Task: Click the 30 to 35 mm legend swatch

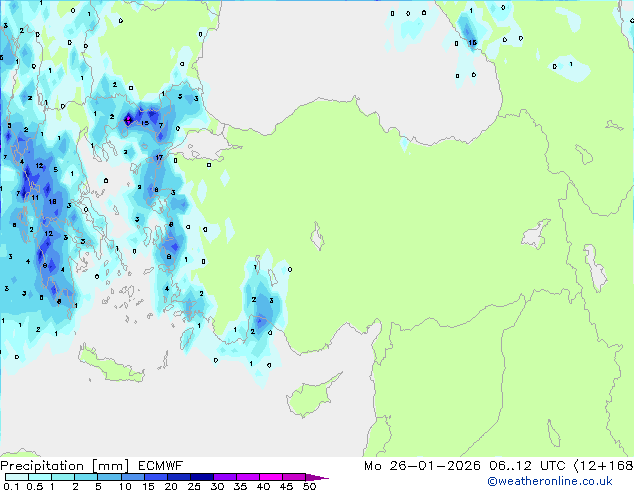Action: (x=224, y=477)
